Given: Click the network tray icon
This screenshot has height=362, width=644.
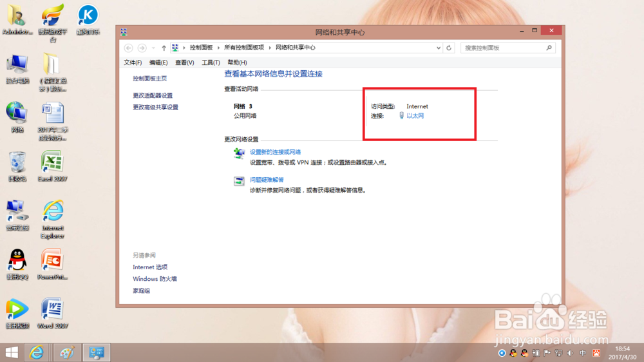Looking at the screenshot, I should click(558, 353).
